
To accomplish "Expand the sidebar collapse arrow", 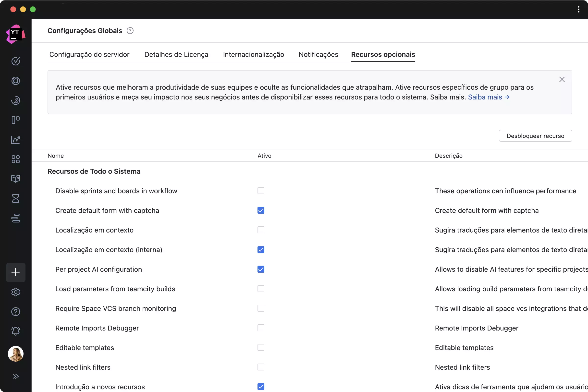I will point(16,376).
